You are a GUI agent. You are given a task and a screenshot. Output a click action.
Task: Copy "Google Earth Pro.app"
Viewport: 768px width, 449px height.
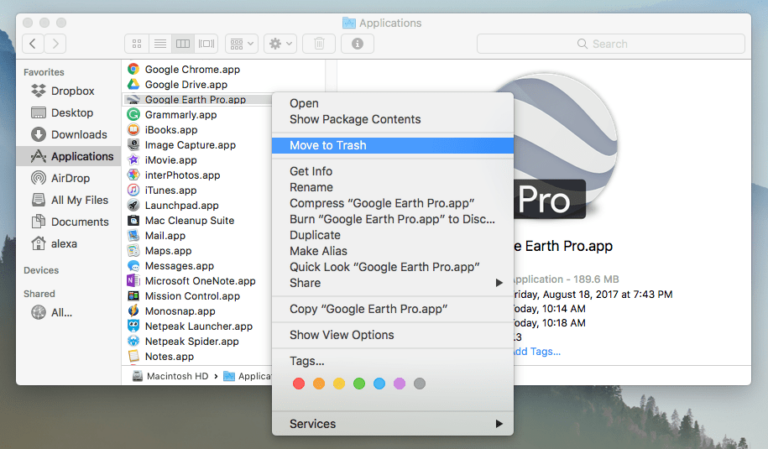[393, 309]
